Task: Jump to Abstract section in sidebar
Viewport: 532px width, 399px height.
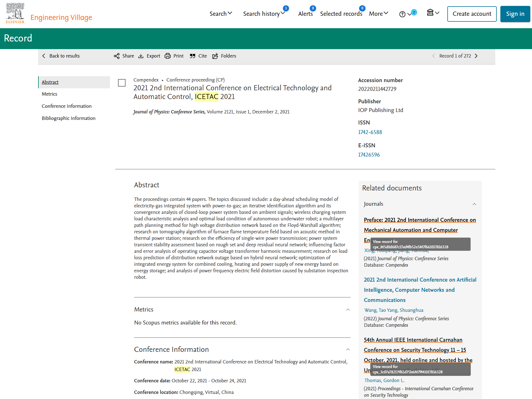Action: (x=50, y=82)
